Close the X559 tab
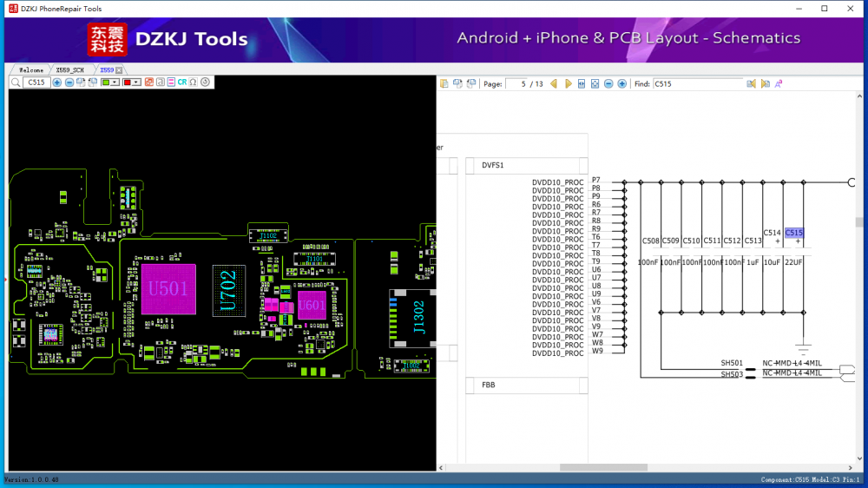The image size is (868, 488). 119,69
